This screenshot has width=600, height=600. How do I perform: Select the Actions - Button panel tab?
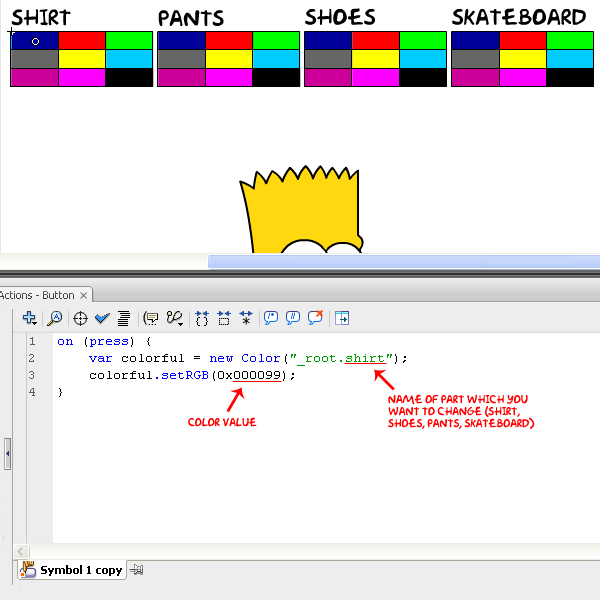(x=38, y=295)
